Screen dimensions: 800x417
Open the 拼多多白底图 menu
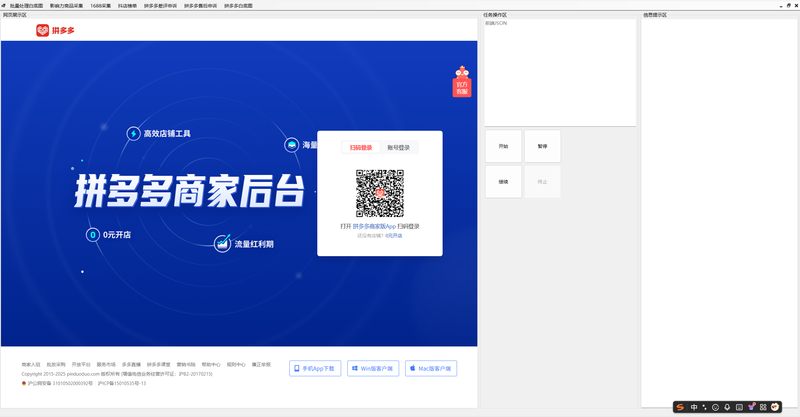pos(238,6)
